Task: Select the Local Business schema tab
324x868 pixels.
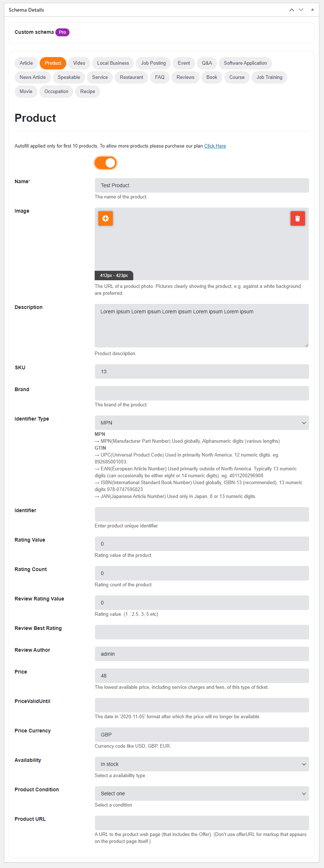Action: pyautogui.click(x=113, y=63)
